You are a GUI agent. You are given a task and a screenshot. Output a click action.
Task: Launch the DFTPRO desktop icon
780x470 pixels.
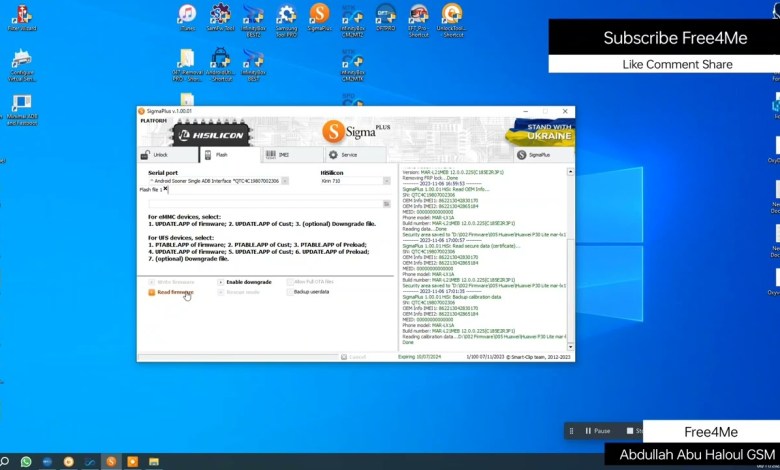(x=386, y=17)
